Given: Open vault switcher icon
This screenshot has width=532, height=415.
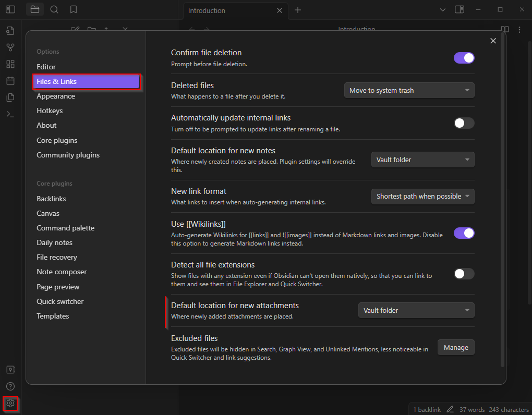Looking at the screenshot, I should pyautogui.click(x=10, y=370).
